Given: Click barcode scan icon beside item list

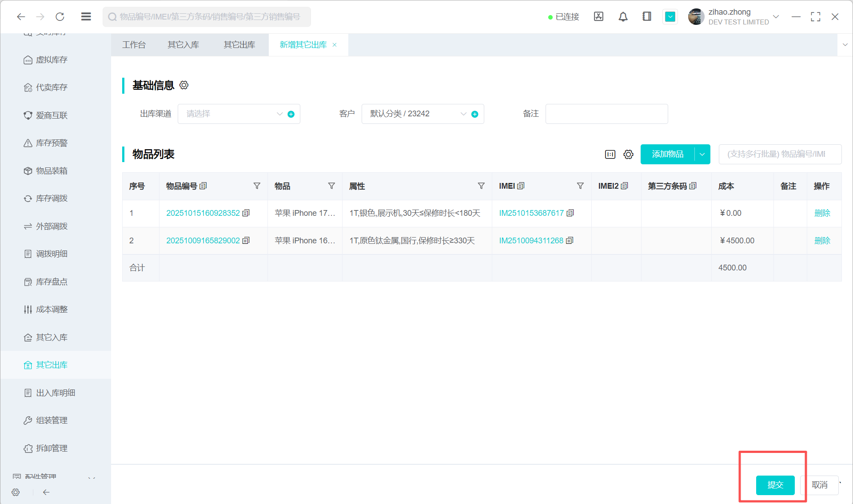Looking at the screenshot, I should 610,155.
